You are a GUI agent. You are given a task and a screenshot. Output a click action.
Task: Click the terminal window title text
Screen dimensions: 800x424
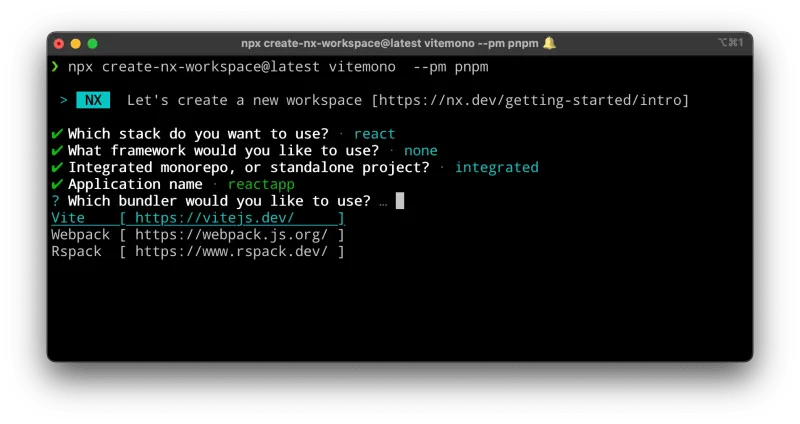click(390, 43)
